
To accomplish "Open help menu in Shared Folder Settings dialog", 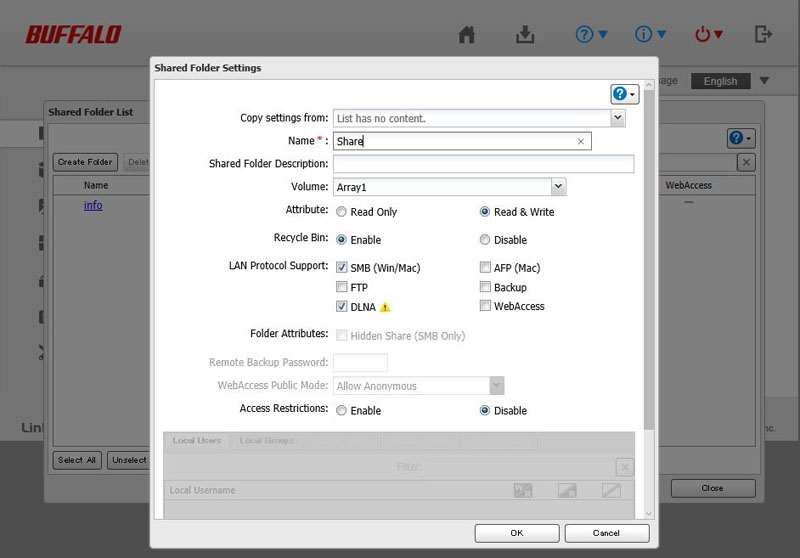I will coord(624,94).
